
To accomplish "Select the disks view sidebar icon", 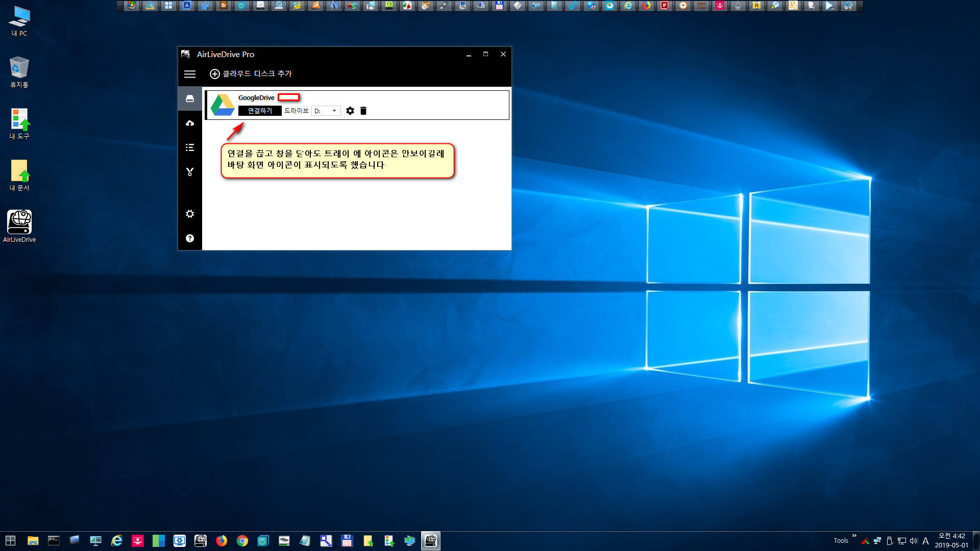I will point(190,98).
